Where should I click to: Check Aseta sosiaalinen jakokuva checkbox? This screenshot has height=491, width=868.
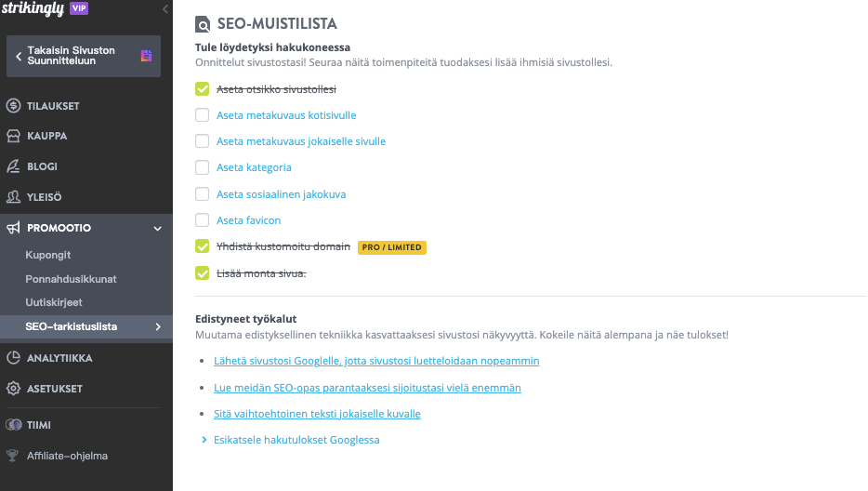(x=202, y=194)
